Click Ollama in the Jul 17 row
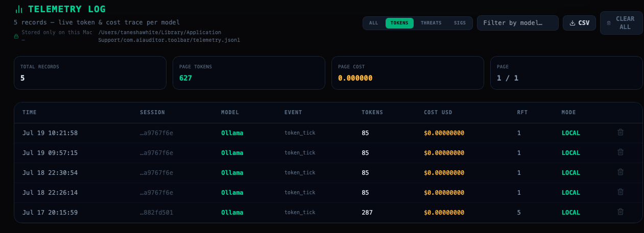Viewport: 644px width, 233px height. pos(232,212)
